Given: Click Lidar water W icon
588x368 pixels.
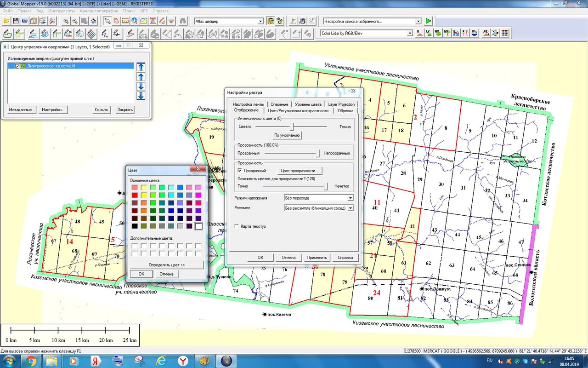Looking at the screenshot, I should [474, 33].
